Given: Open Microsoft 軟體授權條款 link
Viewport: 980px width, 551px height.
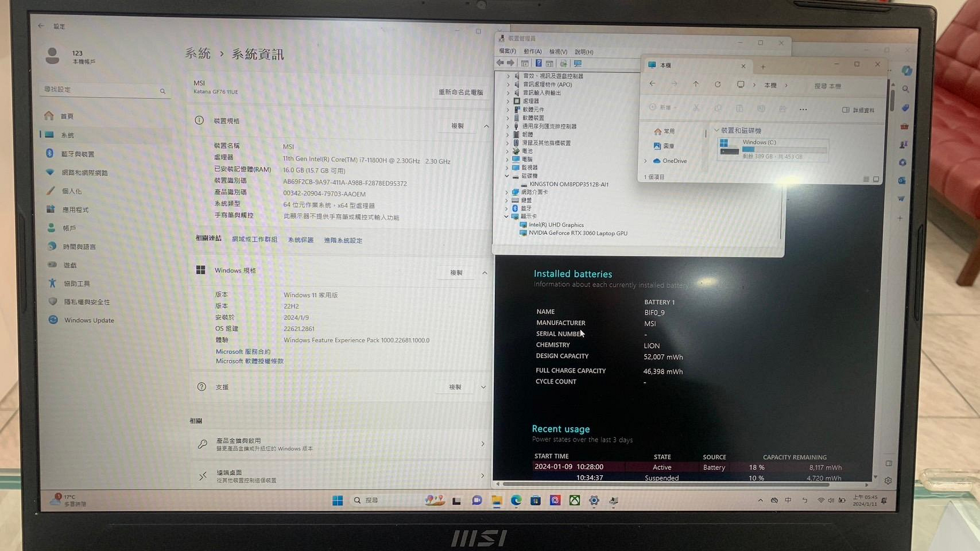Looking at the screenshot, I should coord(250,361).
